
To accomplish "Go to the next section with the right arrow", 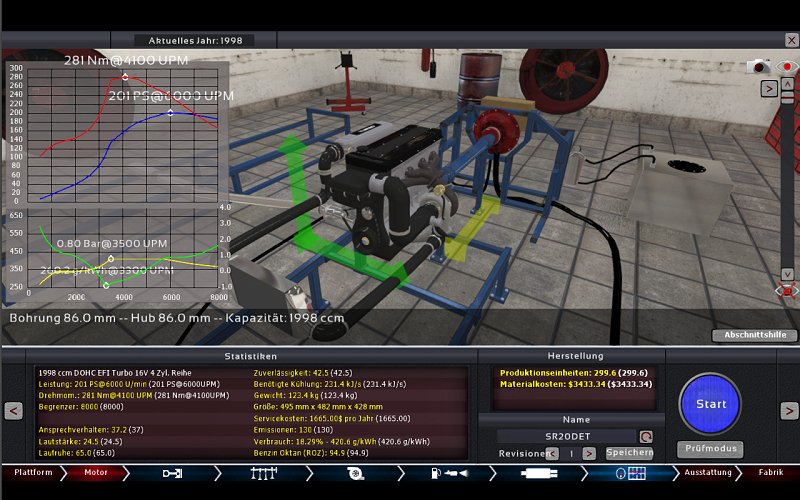I will pos(789,410).
